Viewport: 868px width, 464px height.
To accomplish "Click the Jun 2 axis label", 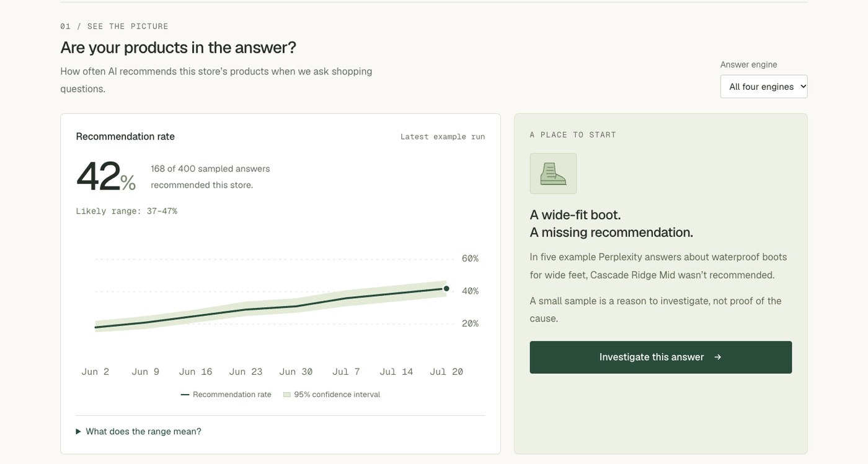I will (95, 372).
